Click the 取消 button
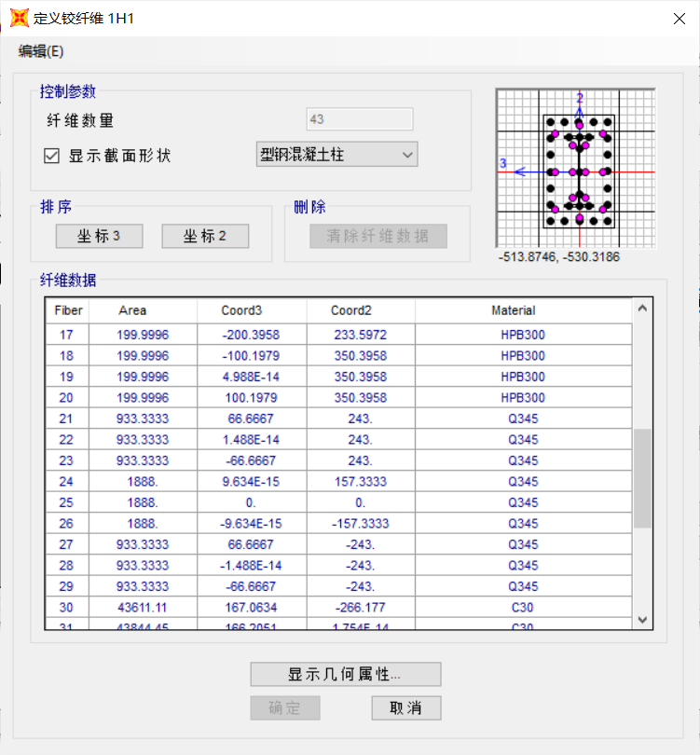This screenshot has width=700, height=755. click(x=406, y=707)
